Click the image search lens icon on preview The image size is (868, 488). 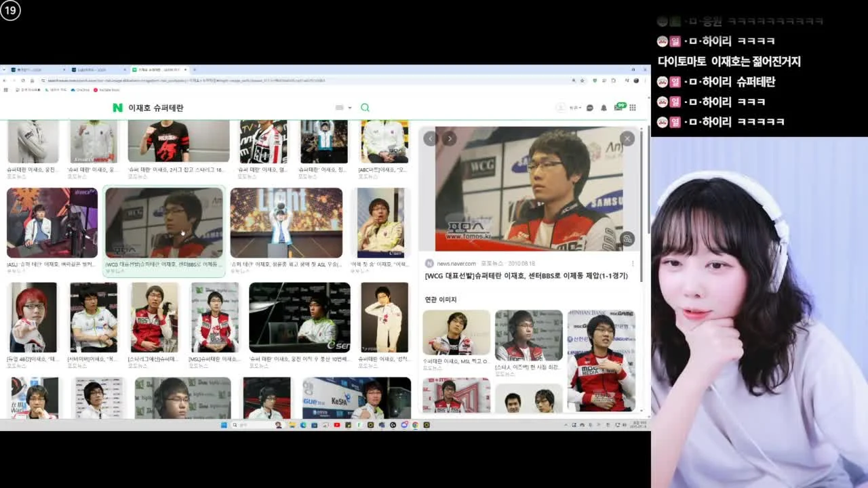[627, 239]
